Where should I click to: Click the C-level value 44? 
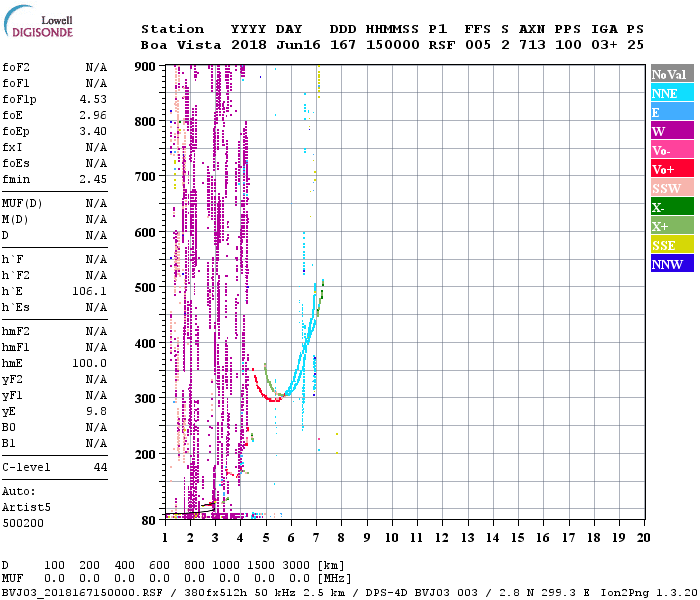click(x=100, y=467)
